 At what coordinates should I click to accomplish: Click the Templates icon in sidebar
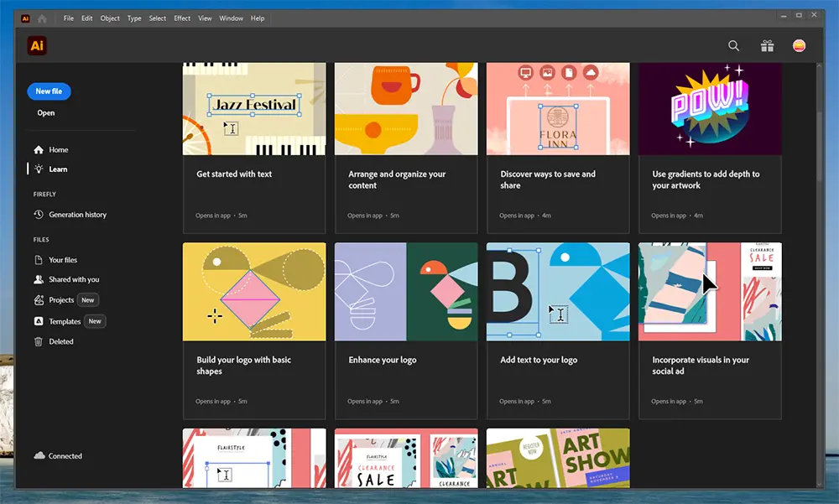tap(39, 321)
